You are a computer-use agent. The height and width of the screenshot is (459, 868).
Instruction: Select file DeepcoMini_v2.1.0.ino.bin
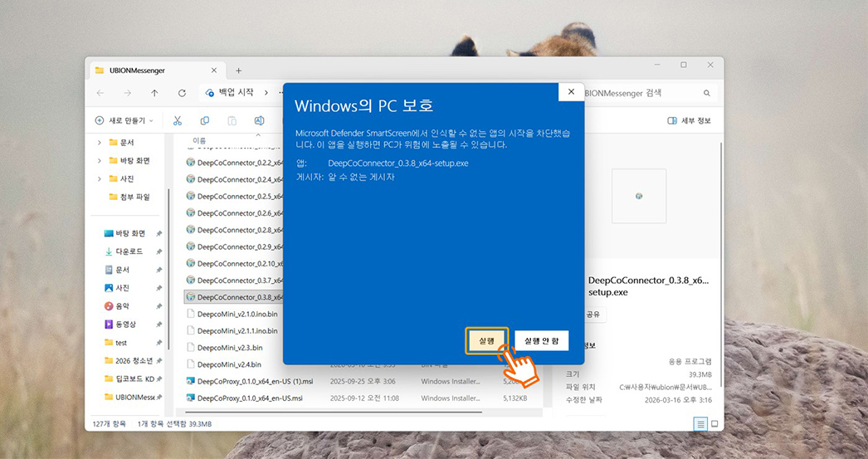coord(234,314)
